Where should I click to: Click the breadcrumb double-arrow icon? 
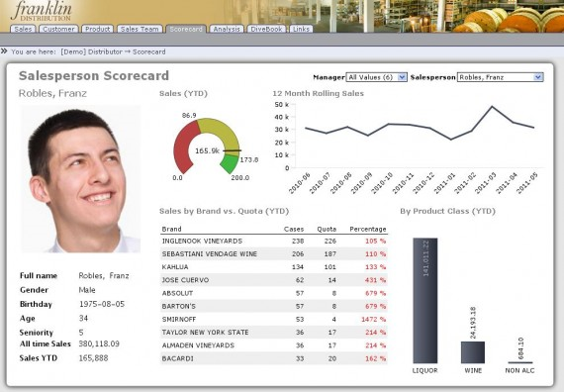pyautogui.click(x=4, y=51)
